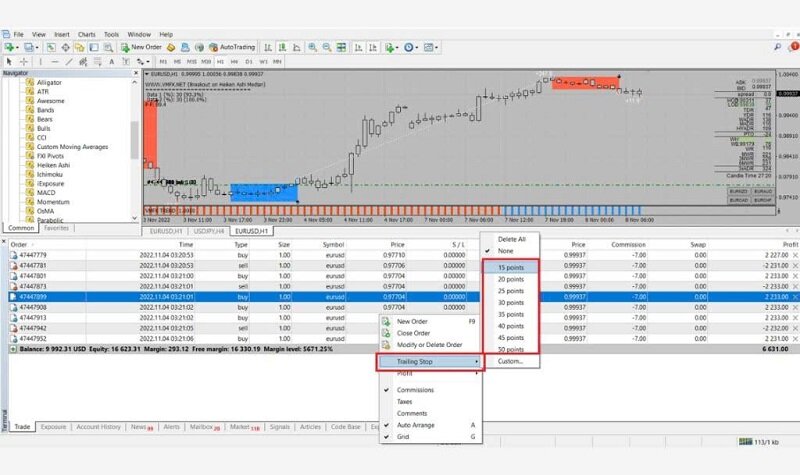Select the horizontal line drawing tool
The width and height of the screenshot is (800, 475).
[x=55, y=61]
